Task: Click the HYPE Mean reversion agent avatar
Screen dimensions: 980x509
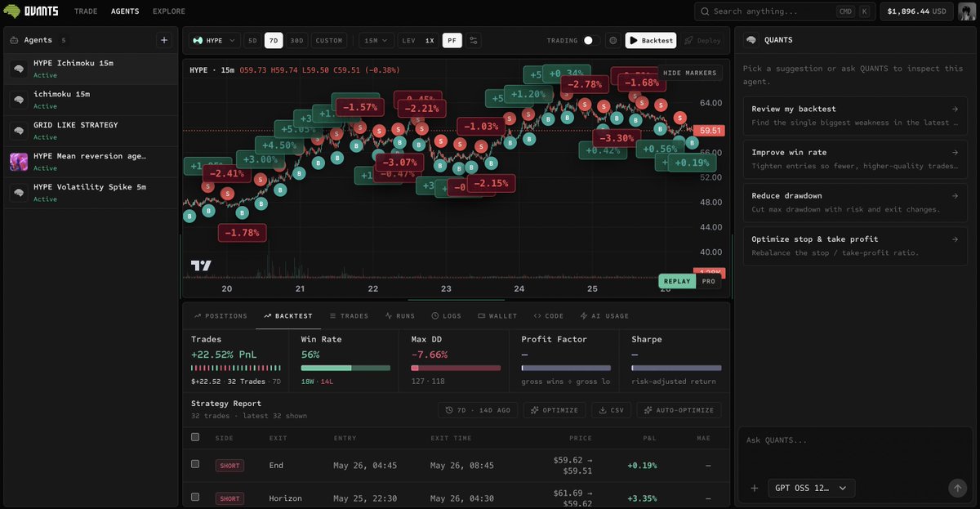Action: tap(18, 162)
